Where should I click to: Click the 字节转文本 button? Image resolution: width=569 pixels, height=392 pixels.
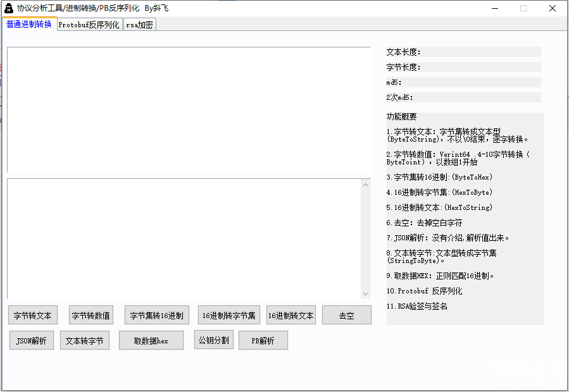33,315
